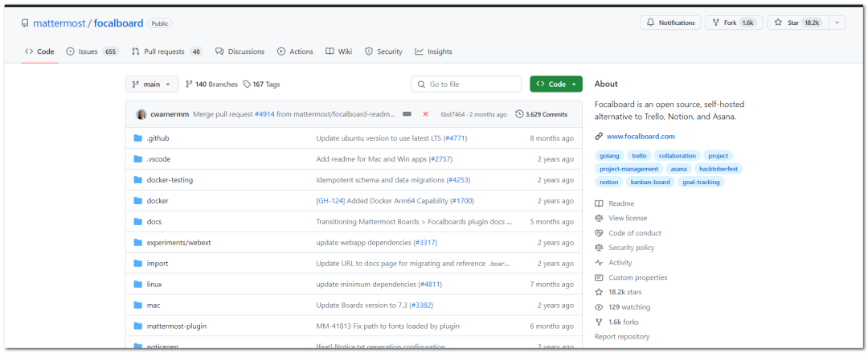The width and height of the screenshot is (868, 353).
Task: Go to the Discussions tab
Action: 240,51
